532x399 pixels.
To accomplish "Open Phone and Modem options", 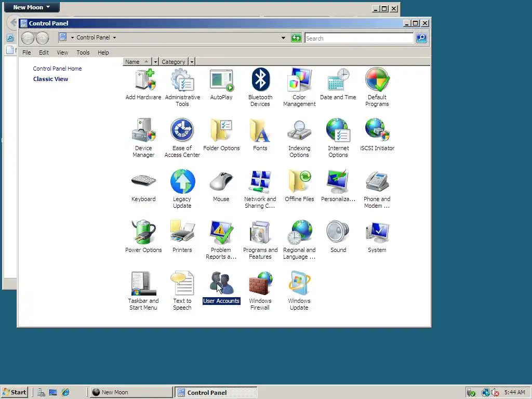I will pos(377,189).
